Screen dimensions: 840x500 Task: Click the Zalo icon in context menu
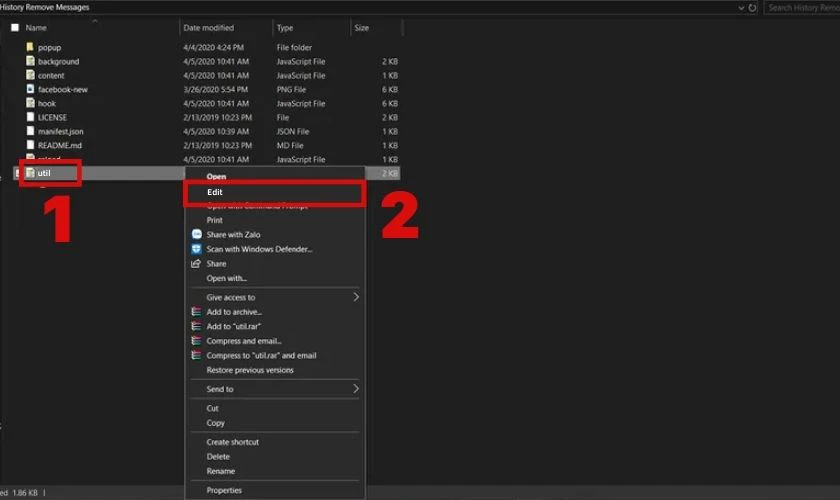(197, 234)
